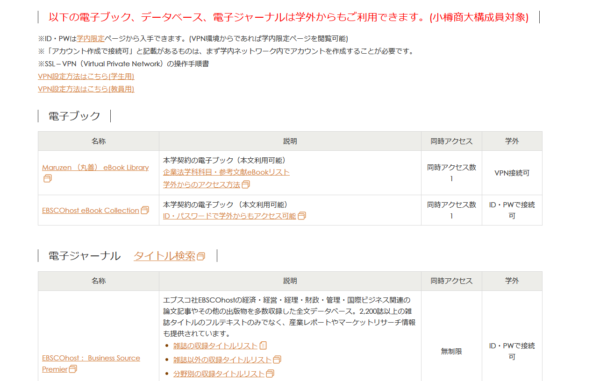
Task: Select the 電子ジャーナル heading text
Action: (x=85, y=256)
